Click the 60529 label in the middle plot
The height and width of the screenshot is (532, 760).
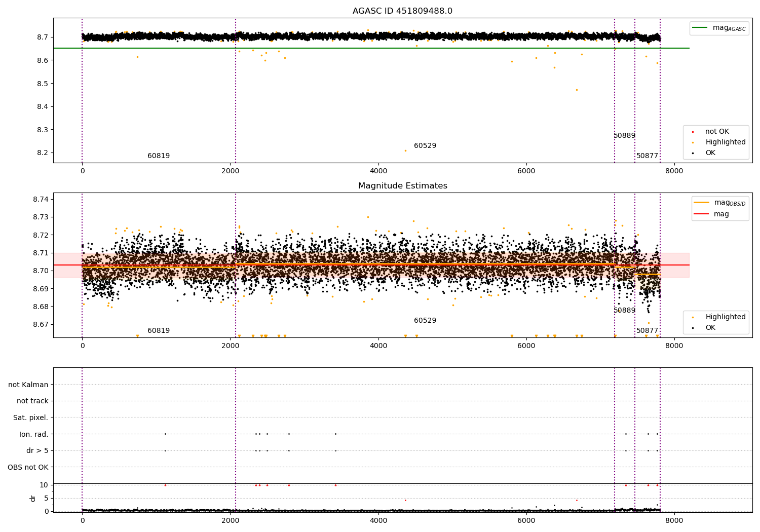[425, 321]
